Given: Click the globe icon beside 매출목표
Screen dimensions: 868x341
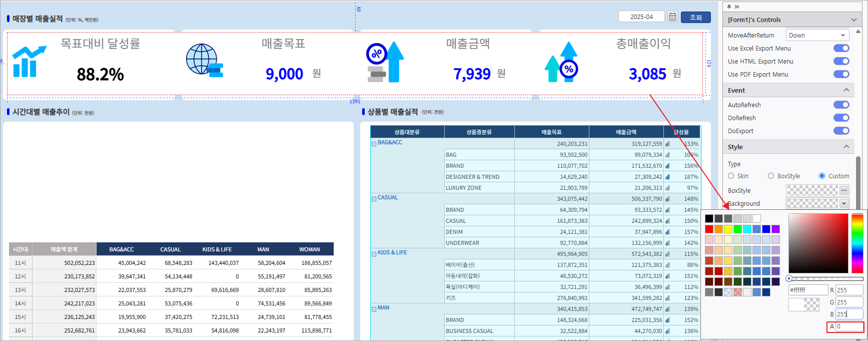Looking at the screenshot, I should coord(204,60).
